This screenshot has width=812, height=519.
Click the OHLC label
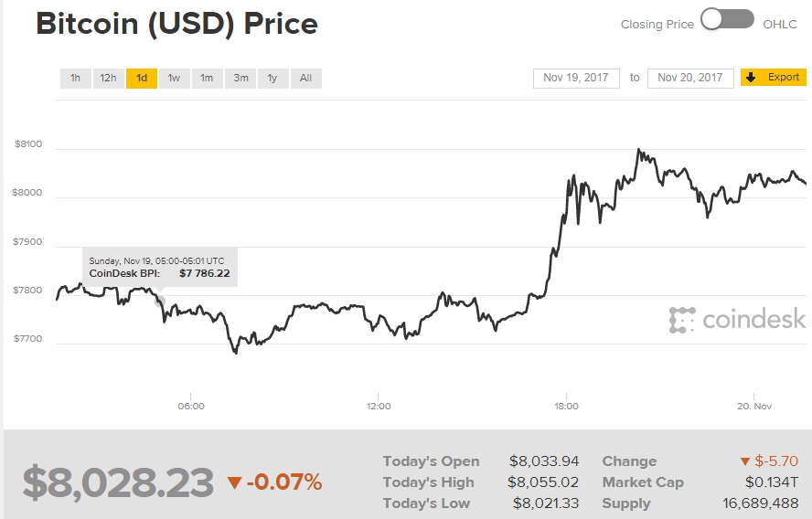[780, 24]
